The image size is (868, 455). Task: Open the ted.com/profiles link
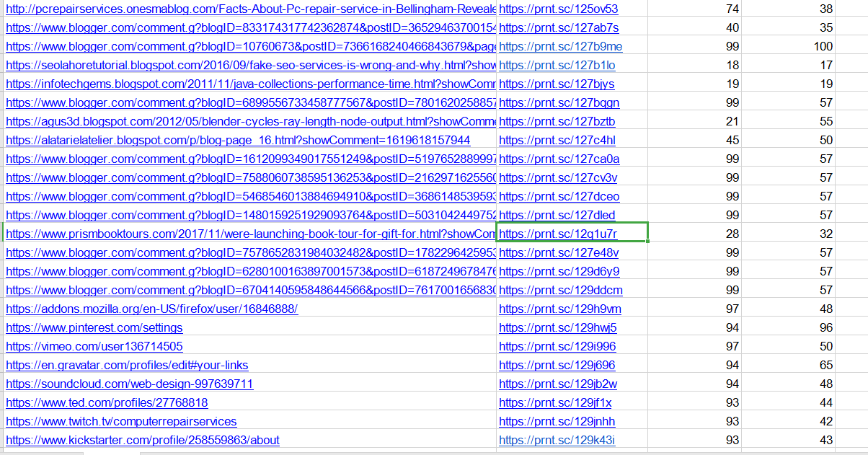pos(107,402)
